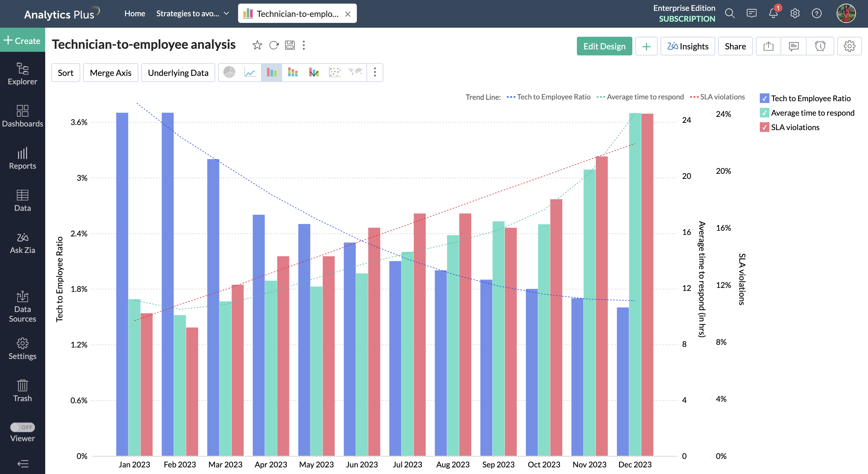The width and height of the screenshot is (868, 474).
Task: Turn on the Viewer mode switch
Action: 22,427
